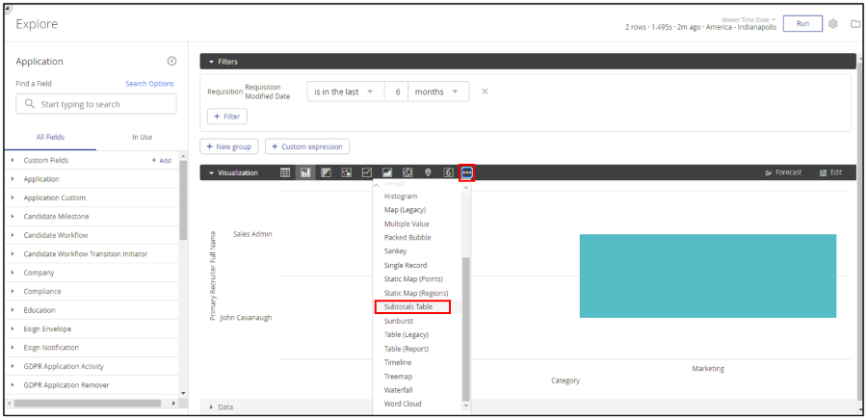This screenshot has height=420, width=868.
Task: Choose Static Map (Regions) visualization
Action: coord(416,293)
